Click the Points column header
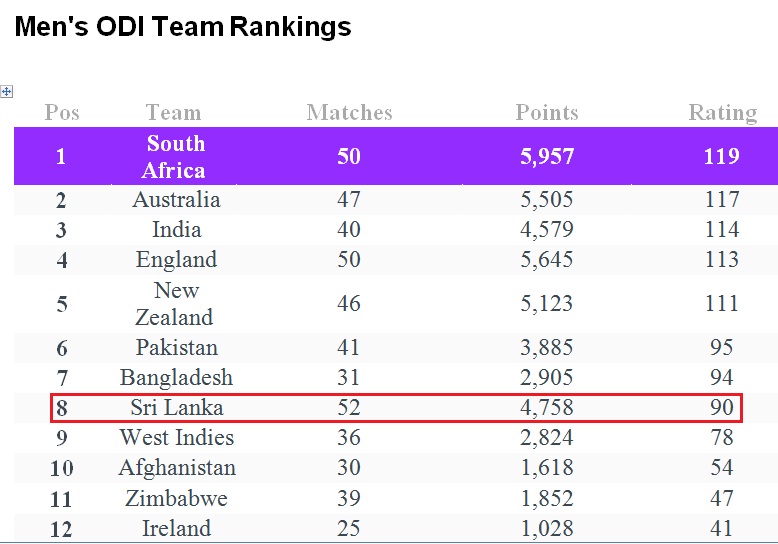The image size is (778, 544). tap(547, 113)
